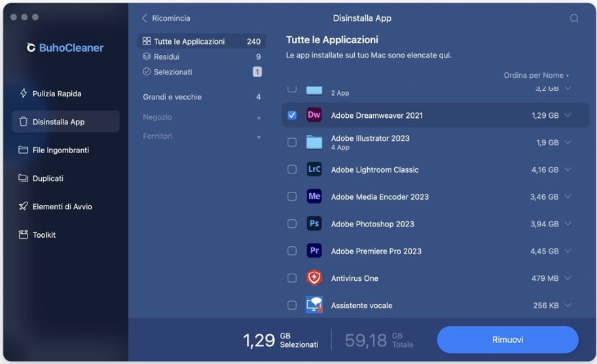
Task: Click the Media Encoder Me icon
Action: [x=314, y=196]
